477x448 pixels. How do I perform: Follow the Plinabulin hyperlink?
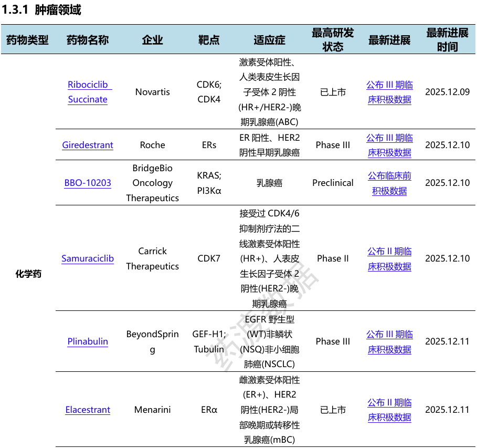[x=88, y=341]
